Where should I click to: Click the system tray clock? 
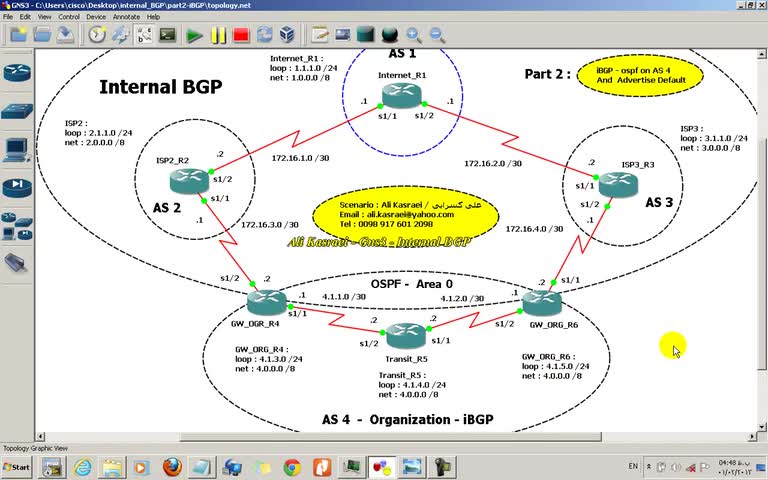point(735,467)
